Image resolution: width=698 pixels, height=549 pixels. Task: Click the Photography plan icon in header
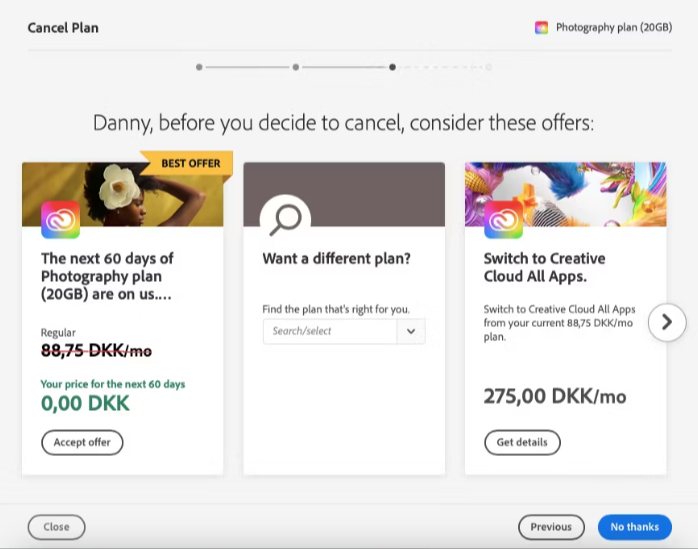541,28
